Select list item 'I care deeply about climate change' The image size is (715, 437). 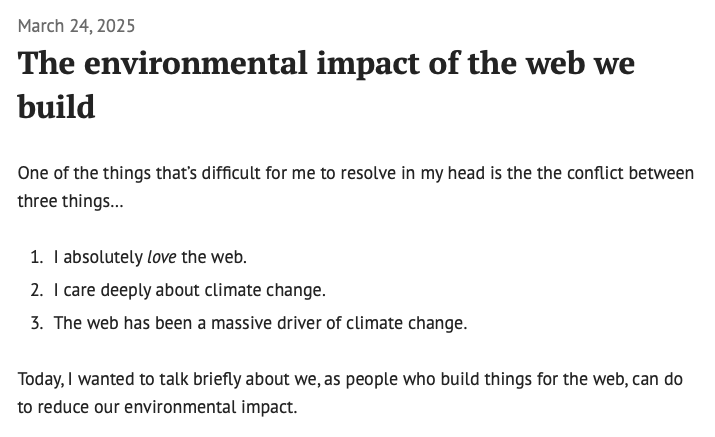click(190, 290)
